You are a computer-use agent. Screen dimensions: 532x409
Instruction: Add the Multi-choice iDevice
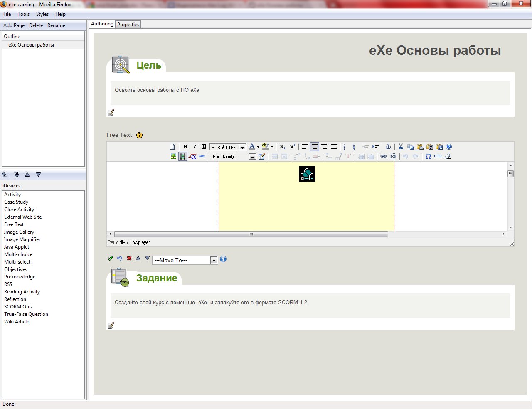point(18,254)
